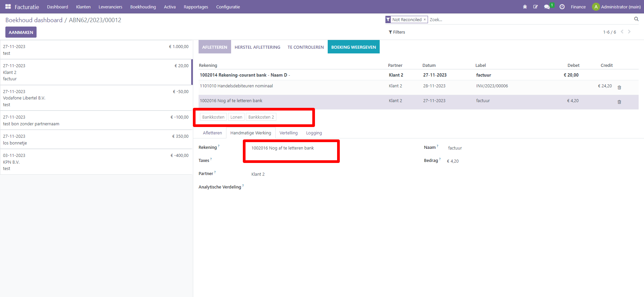Open the Rapportages menu
The height and width of the screenshot is (297, 644).
(x=196, y=7)
